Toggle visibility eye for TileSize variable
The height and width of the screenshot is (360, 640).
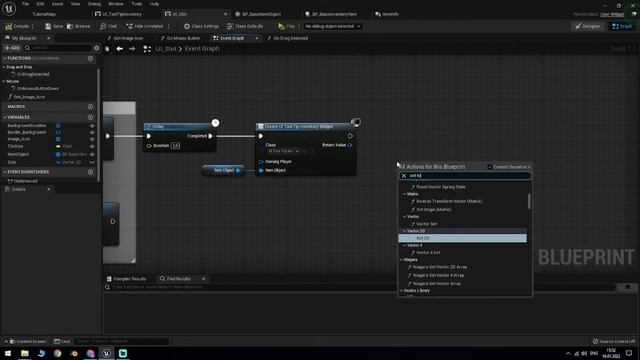(92, 146)
